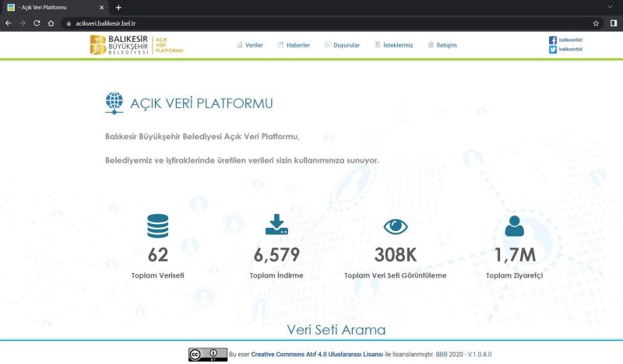
Task: Click the Balıkesir Büyükşehir Belediyesi logo
Action: tap(136, 45)
